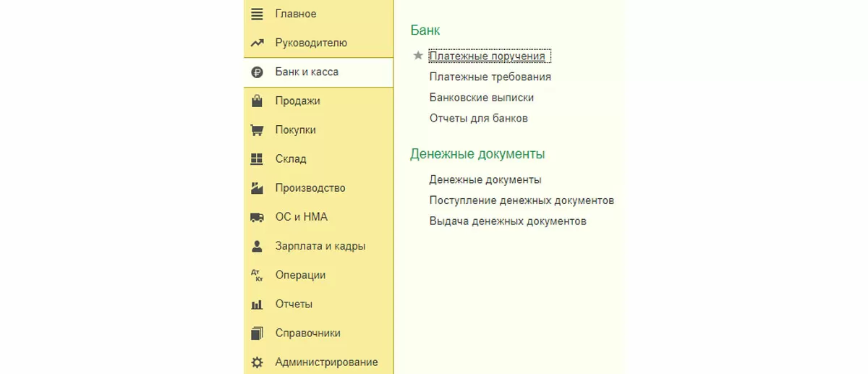Select Поступление денежных документов
Viewport: 868px width, 374px height.
coord(521,200)
